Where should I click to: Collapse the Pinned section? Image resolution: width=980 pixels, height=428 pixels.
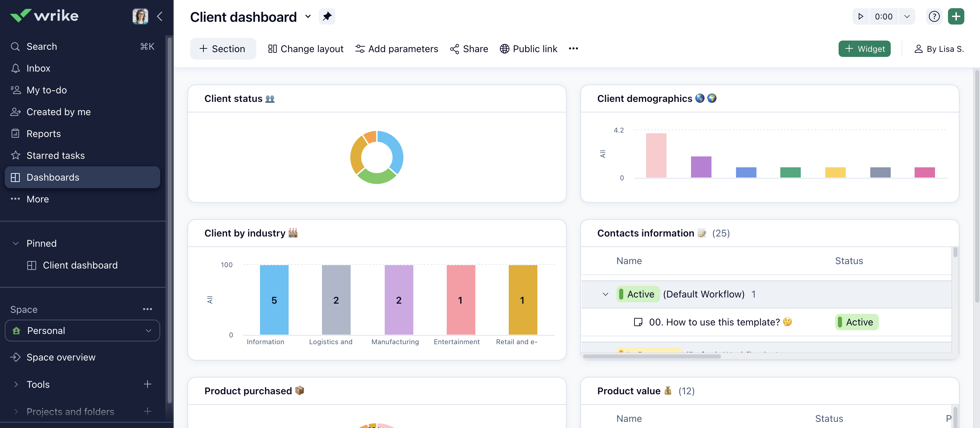tap(16, 244)
